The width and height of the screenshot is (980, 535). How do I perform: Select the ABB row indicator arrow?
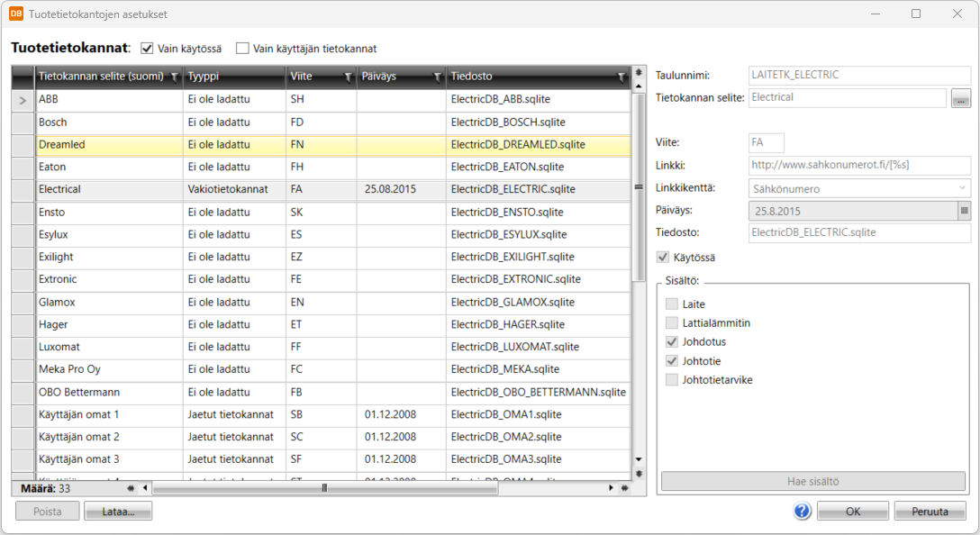[23, 100]
